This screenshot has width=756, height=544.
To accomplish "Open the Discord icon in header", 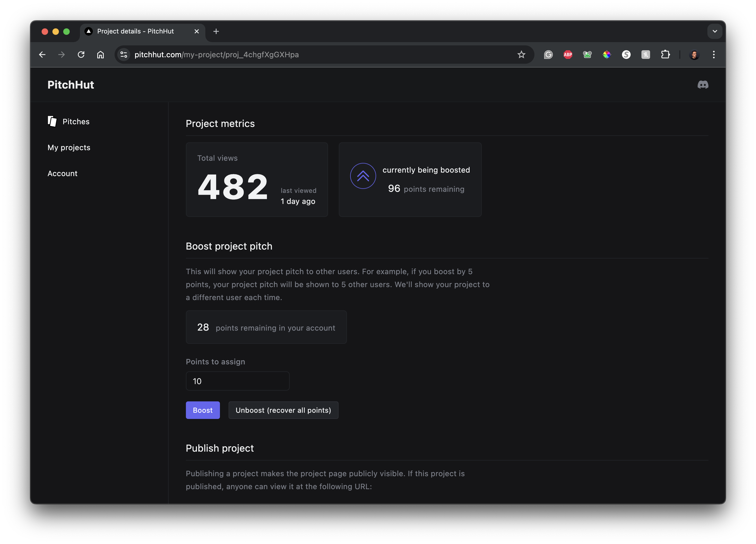I will pyautogui.click(x=703, y=85).
